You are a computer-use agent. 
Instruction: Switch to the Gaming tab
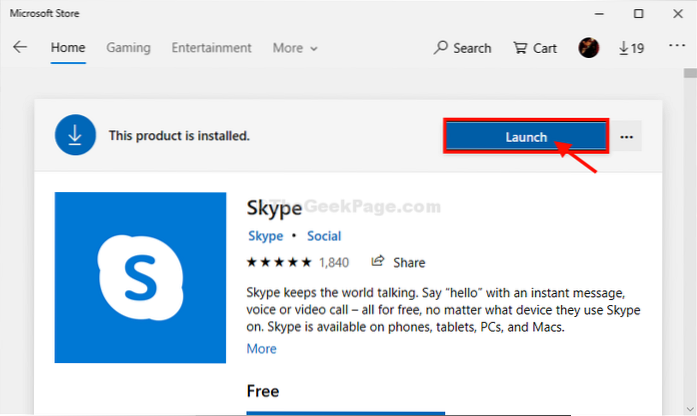[x=128, y=48]
